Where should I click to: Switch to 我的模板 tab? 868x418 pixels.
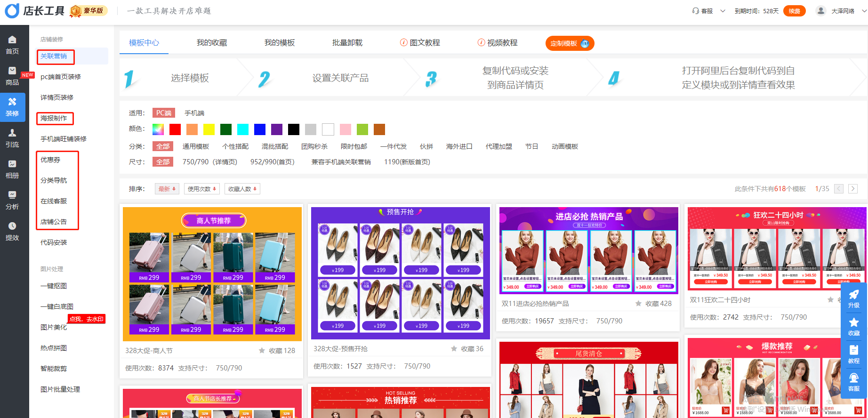click(x=280, y=43)
